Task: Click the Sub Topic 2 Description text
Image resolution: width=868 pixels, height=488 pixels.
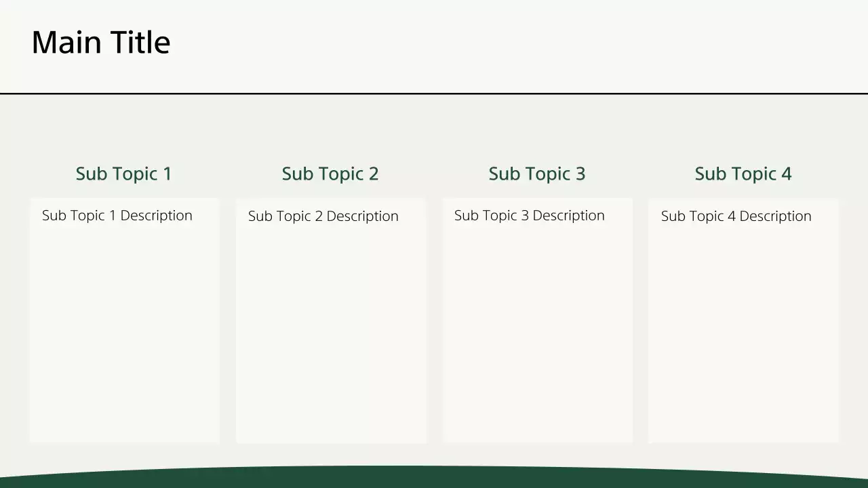Action: pos(323,216)
